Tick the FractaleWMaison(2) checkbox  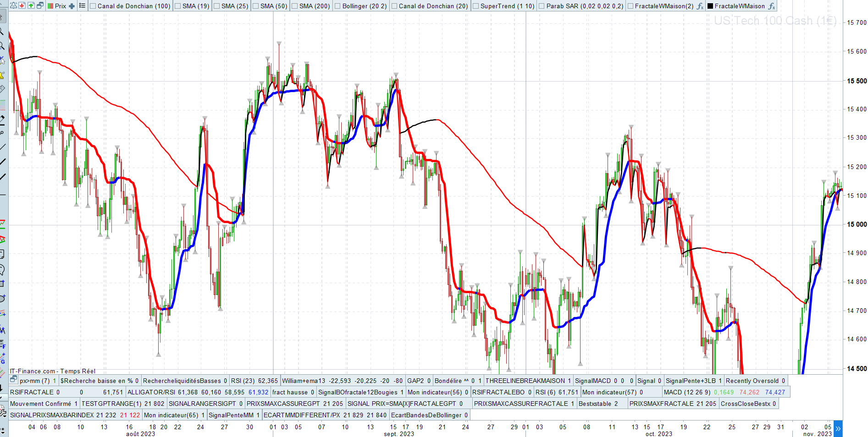click(x=630, y=6)
